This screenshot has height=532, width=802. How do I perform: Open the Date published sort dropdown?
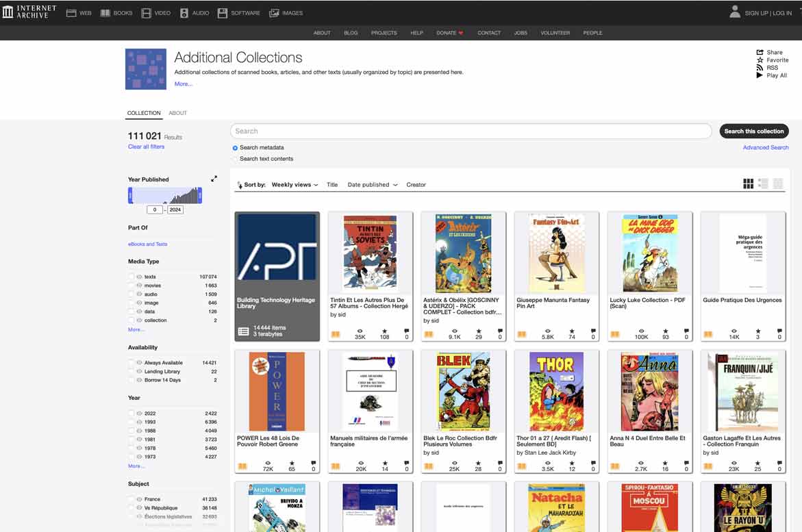[372, 185]
